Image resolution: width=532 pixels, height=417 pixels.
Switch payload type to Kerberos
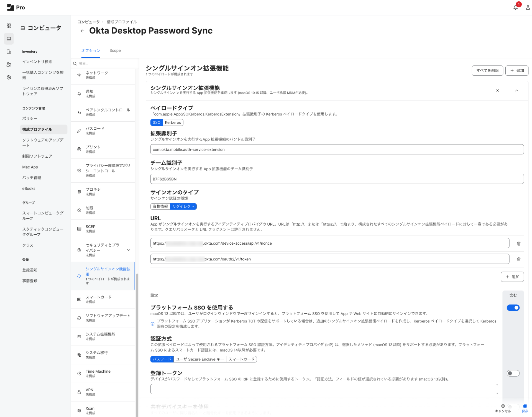point(173,122)
